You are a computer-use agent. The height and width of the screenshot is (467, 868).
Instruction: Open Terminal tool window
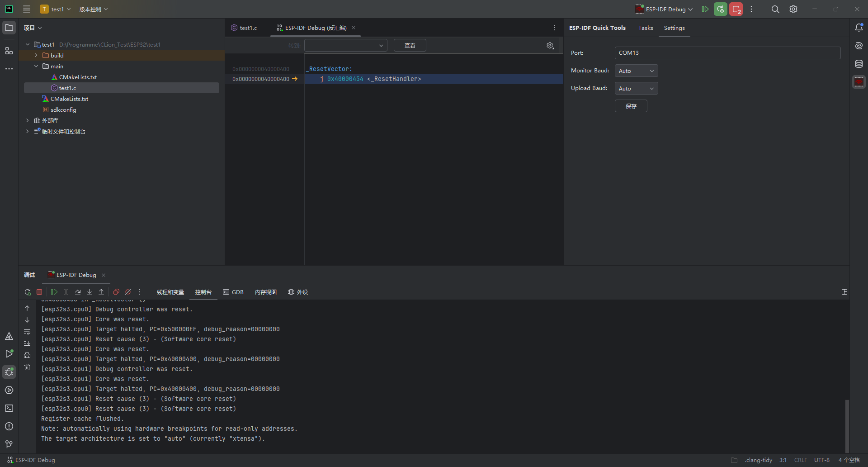point(9,408)
